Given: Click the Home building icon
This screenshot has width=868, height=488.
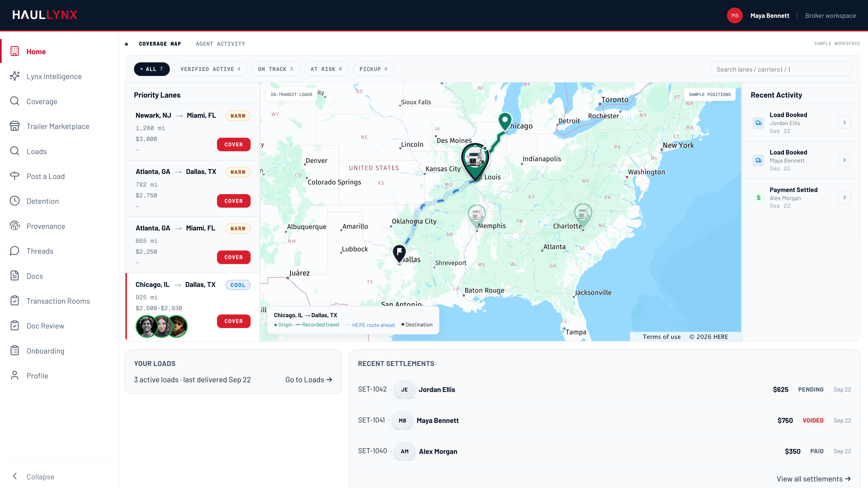Looking at the screenshot, I should tap(14, 51).
